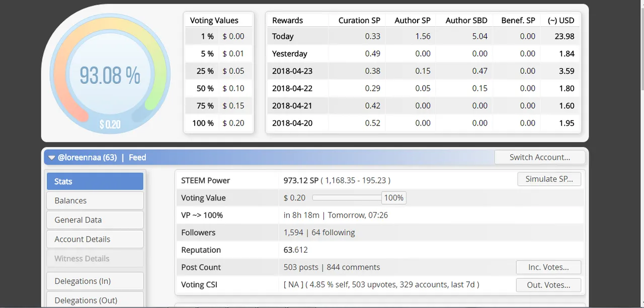Click the @loreennaa (63) account name
644x308 pixels.
(87, 158)
